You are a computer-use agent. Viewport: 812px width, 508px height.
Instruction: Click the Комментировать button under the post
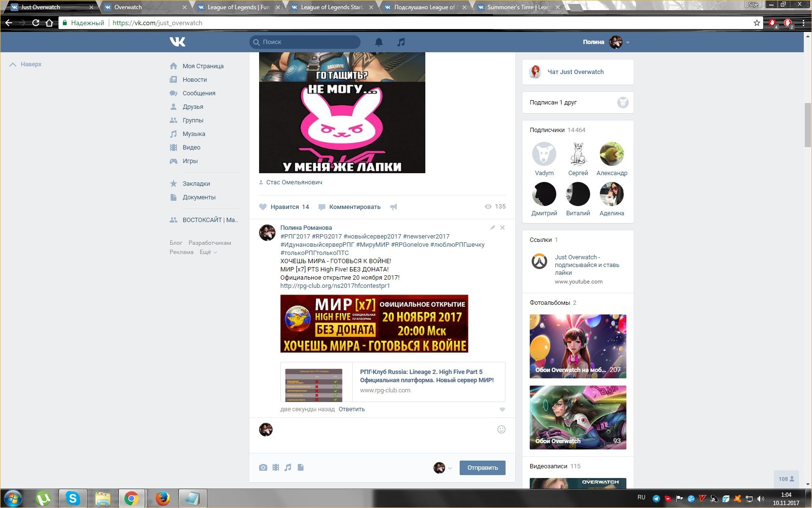pyautogui.click(x=349, y=207)
